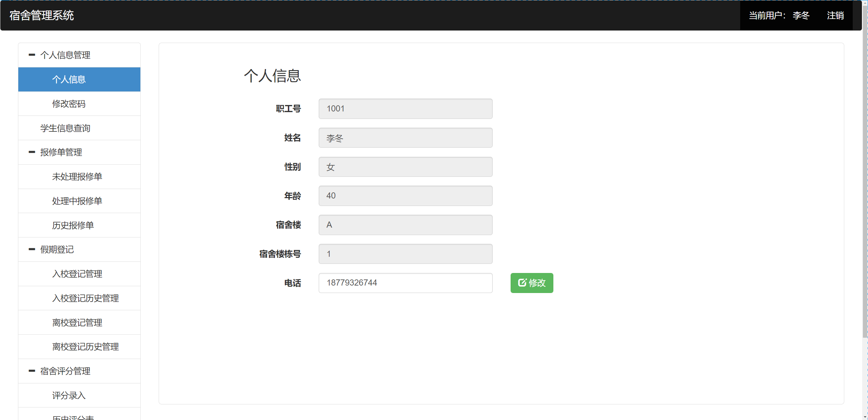The width and height of the screenshot is (868, 420).
Task: Open 入校登记历史管理
Action: (85, 298)
